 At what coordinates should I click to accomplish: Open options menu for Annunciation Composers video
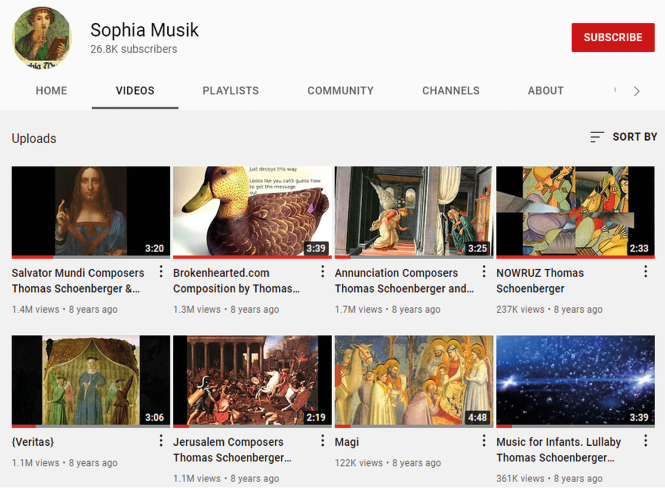click(484, 271)
